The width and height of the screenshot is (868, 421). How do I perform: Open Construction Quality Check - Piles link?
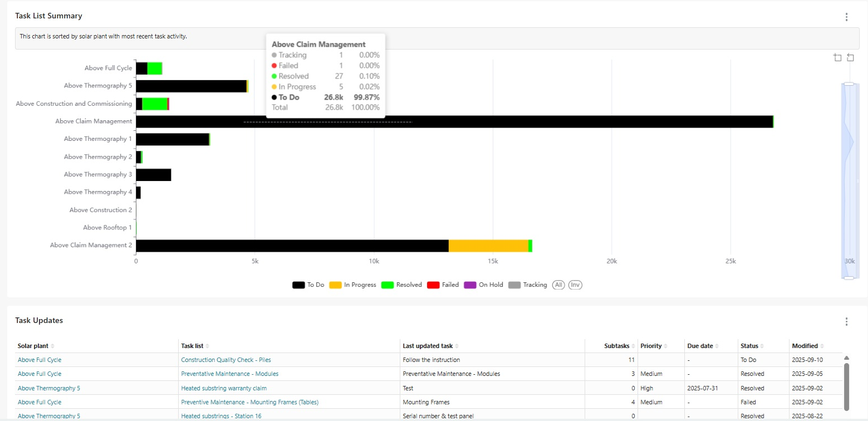[x=226, y=360]
